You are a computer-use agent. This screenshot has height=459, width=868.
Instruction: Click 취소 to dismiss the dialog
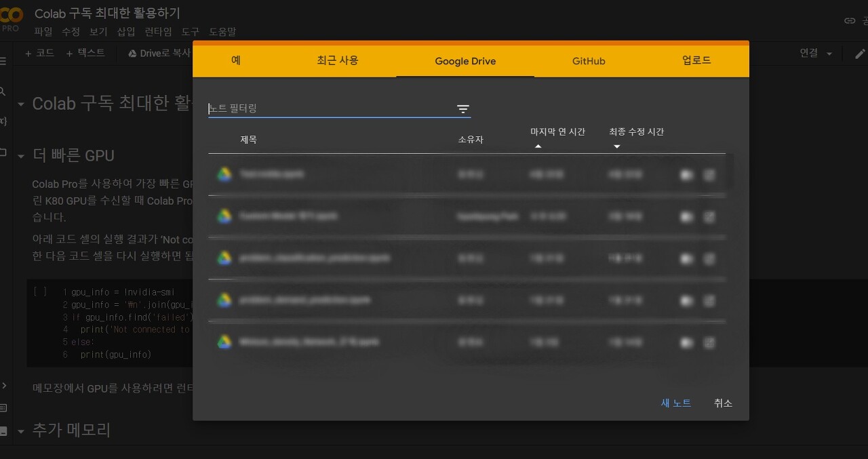point(723,403)
